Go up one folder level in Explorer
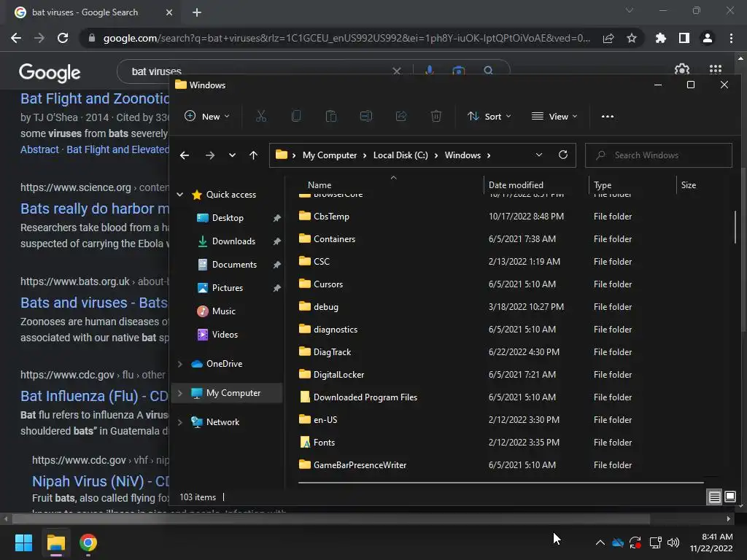 pos(253,155)
